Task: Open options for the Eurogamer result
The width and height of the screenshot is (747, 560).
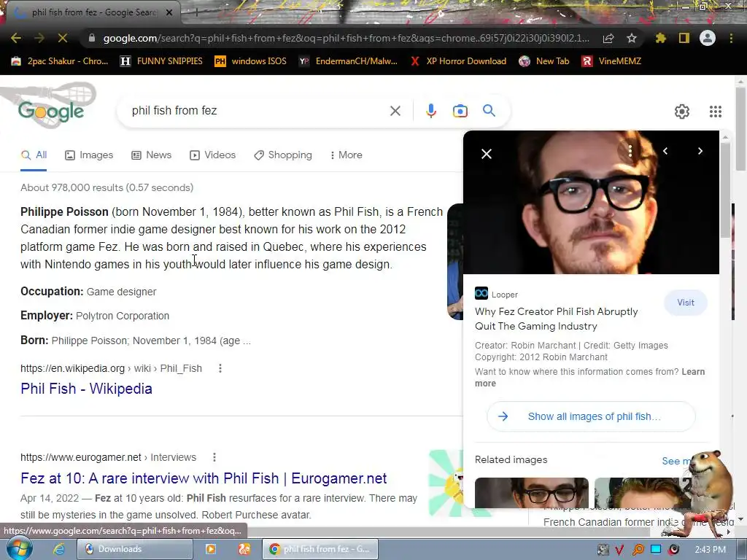Action: 214,457
